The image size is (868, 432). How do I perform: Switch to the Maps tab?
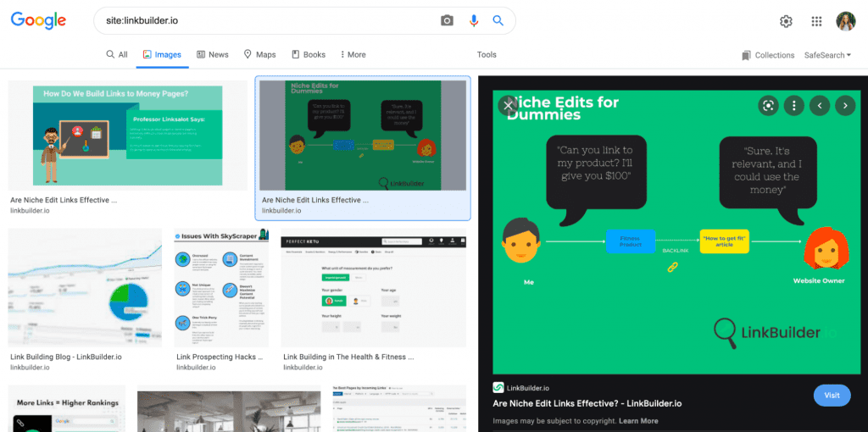(x=259, y=55)
